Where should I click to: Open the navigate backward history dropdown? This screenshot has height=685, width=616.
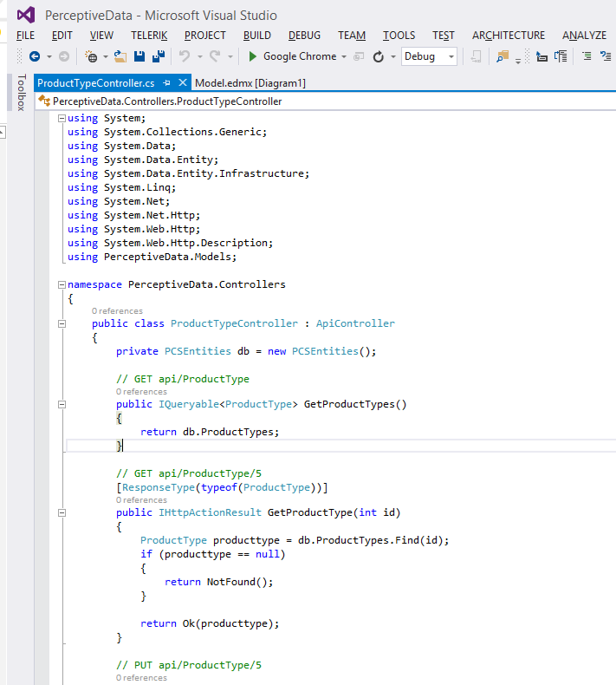click(x=49, y=56)
